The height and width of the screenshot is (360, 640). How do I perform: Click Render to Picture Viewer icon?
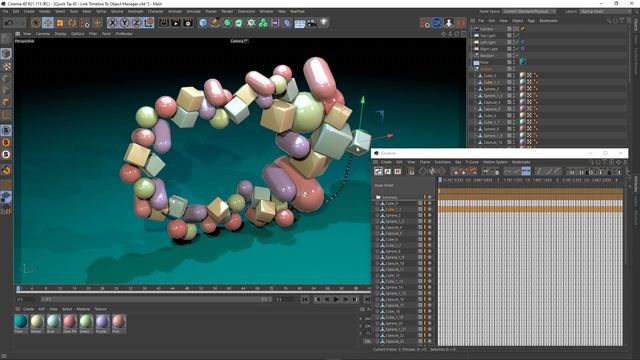(x=176, y=23)
